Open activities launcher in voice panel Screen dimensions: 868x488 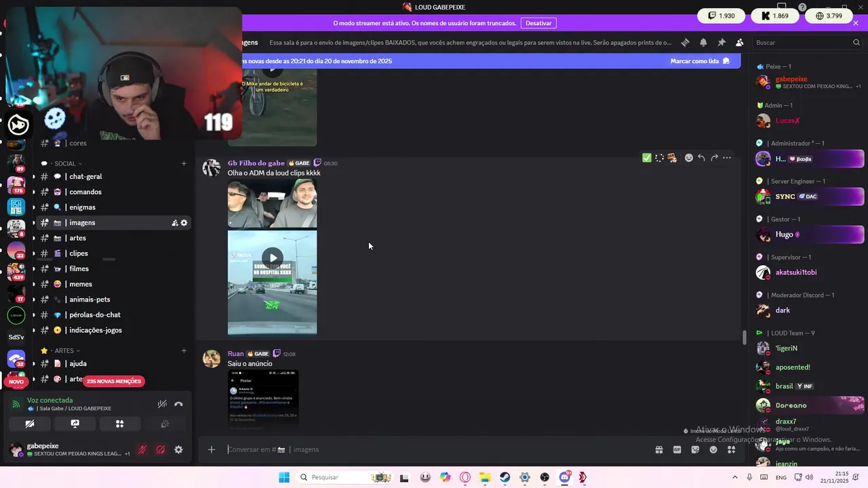[x=119, y=424]
